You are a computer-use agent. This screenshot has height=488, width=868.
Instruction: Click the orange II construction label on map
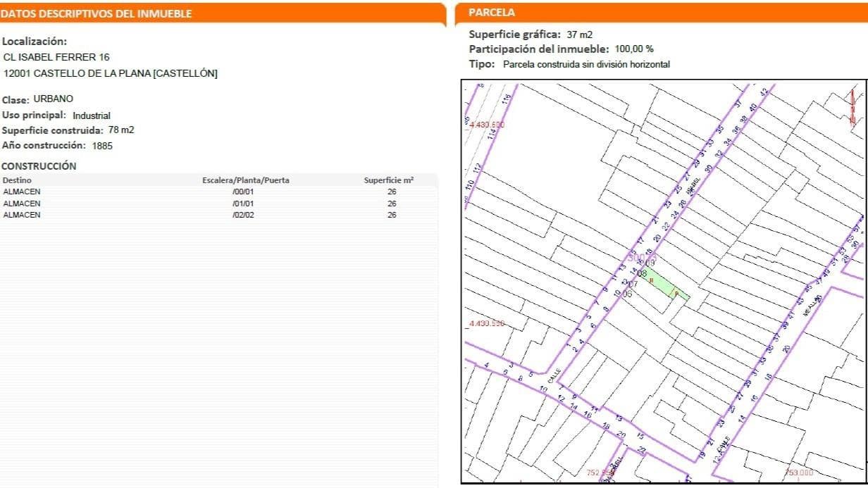coord(651,280)
